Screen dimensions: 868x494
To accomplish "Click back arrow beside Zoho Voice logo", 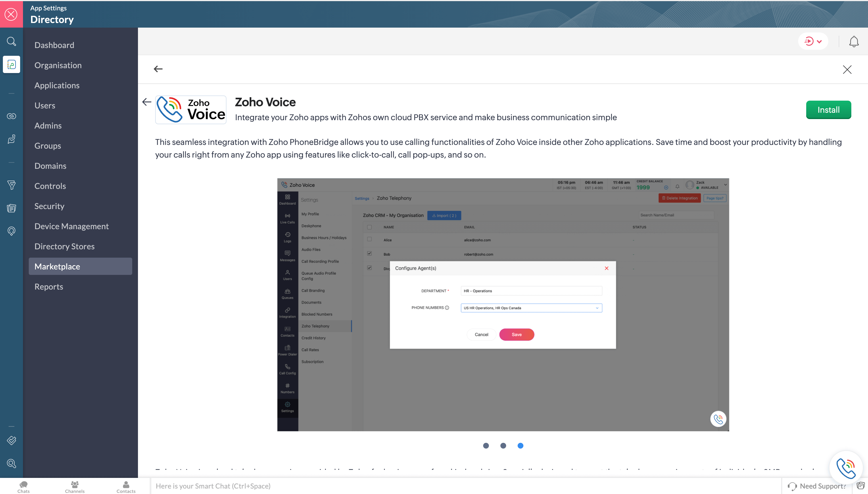I will coord(147,102).
